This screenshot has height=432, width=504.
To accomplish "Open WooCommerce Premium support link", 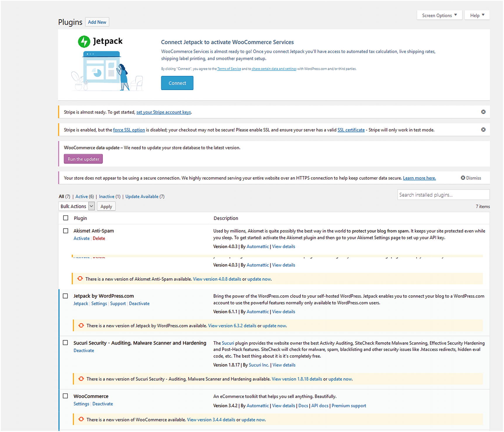I will coord(349,406).
